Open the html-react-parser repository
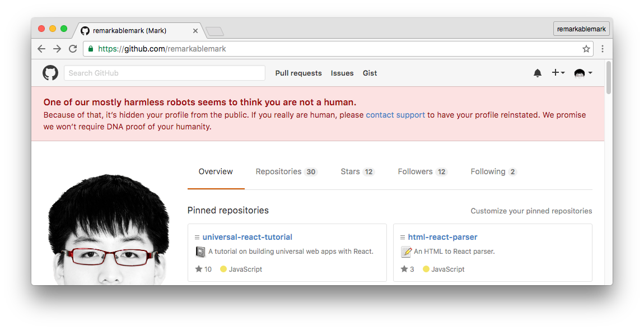This screenshot has width=644, height=330. 443,237
